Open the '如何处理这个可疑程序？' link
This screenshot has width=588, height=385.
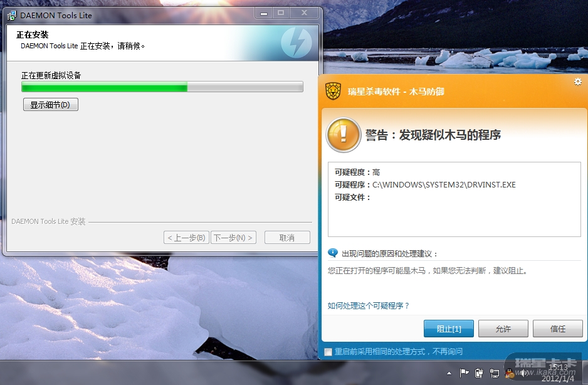coord(368,305)
